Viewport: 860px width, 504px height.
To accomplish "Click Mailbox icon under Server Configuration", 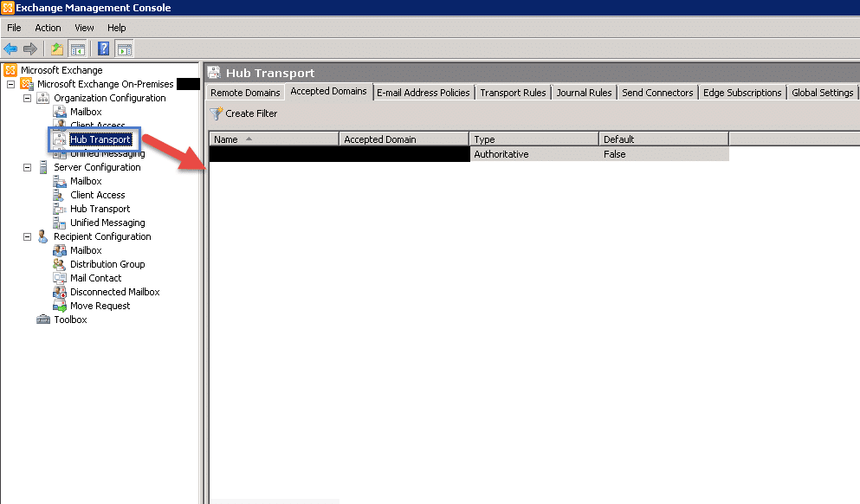I will point(60,181).
